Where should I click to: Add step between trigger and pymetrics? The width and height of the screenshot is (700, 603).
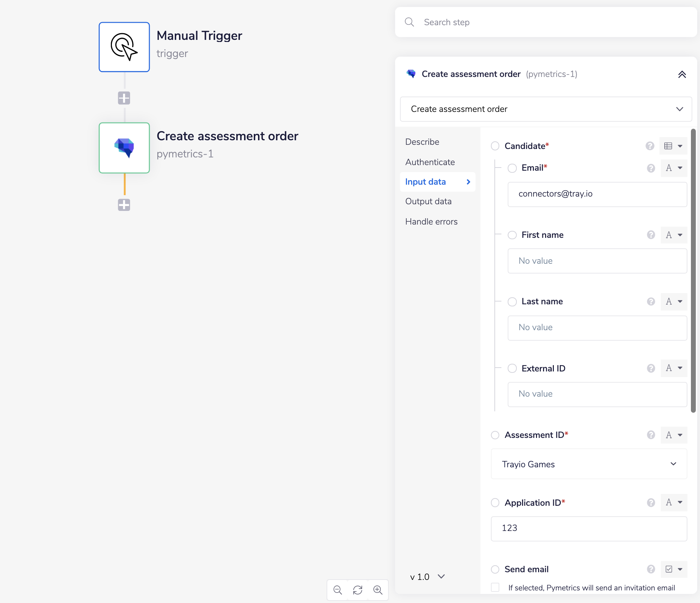click(124, 98)
